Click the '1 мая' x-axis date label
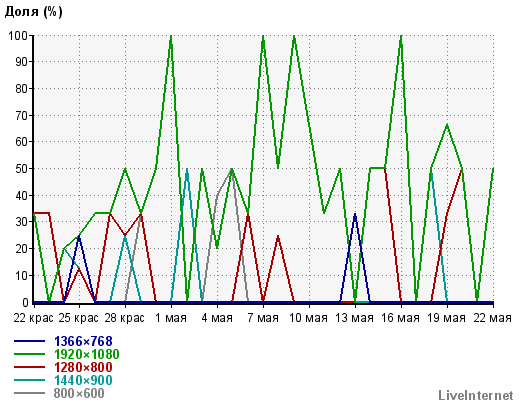520x405 pixels. tap(171, 318)
